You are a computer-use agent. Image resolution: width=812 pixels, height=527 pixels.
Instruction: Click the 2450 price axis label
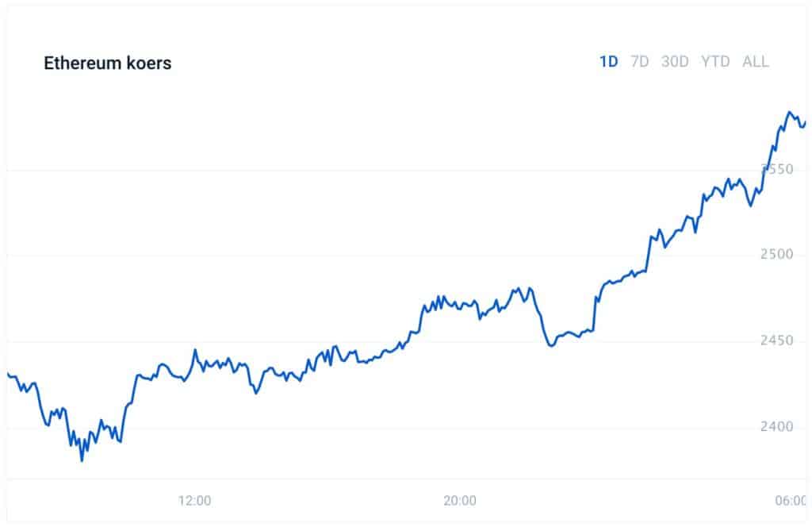pyautogui.click(x=777, y=340)
